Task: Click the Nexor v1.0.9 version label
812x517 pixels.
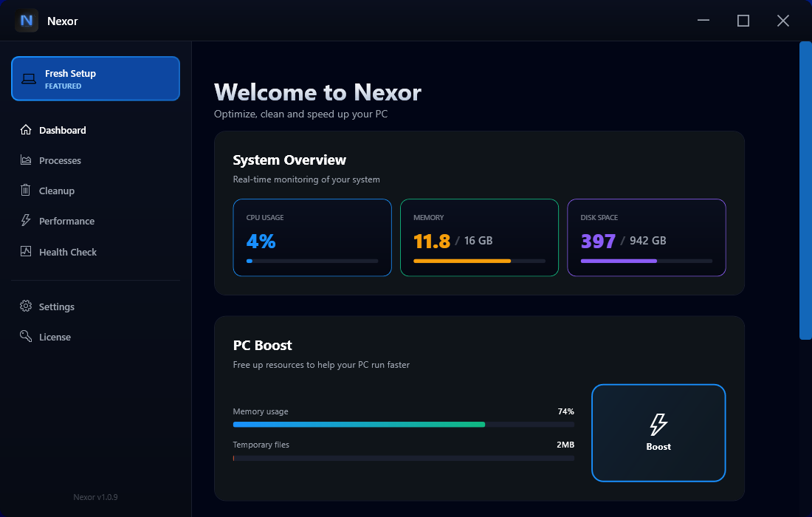Action: click(x=95, y=496)
